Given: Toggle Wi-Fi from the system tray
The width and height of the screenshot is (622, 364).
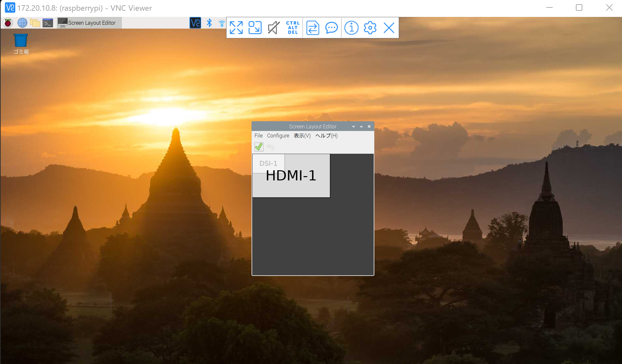Looking at the screenshot, I should coord(222,23).
